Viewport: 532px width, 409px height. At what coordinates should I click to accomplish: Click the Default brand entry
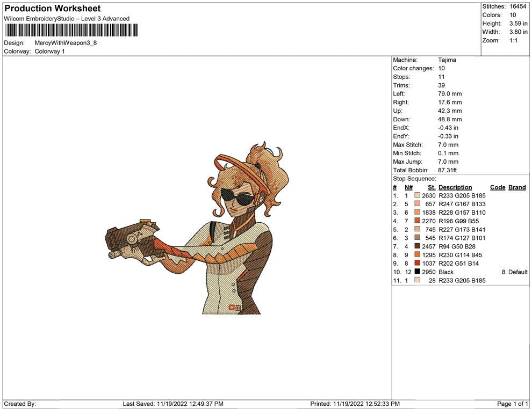(x=517, y=272)
